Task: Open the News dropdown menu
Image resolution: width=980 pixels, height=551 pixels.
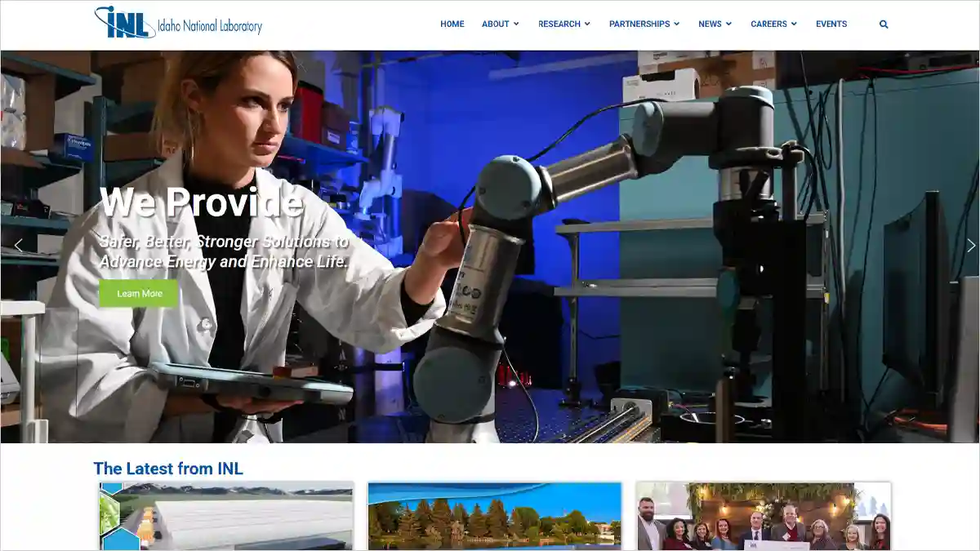Action: point(715,24)
